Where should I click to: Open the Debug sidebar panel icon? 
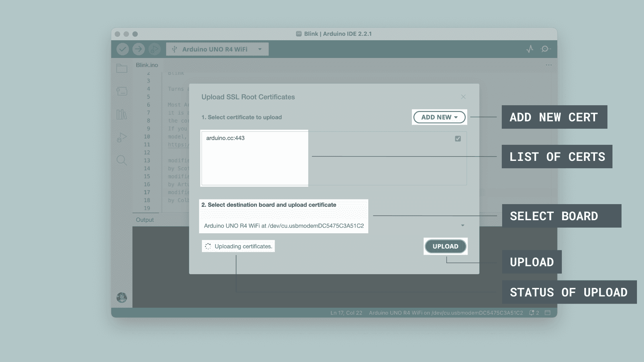coord(122,137)
